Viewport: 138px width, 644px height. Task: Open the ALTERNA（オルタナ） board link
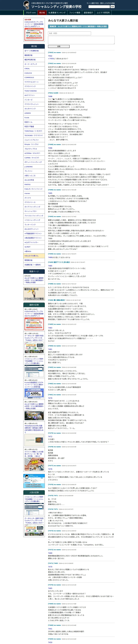pyautogui.click(x=34, y=153)
